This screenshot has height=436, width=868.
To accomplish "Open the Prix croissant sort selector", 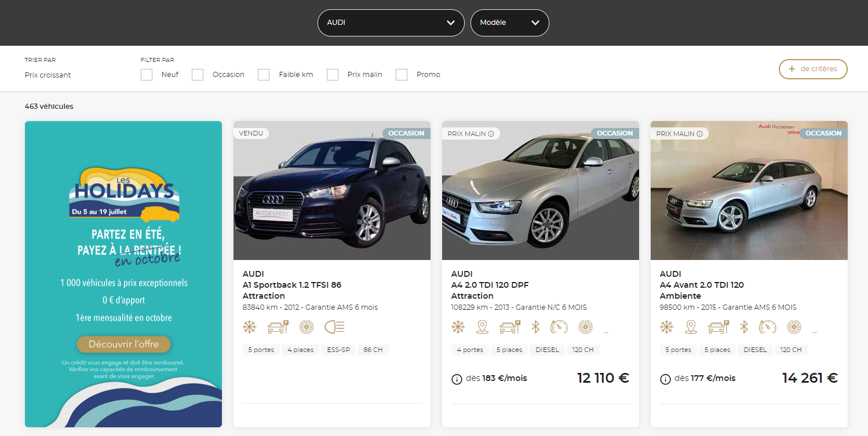I will (x=48, y=75).
